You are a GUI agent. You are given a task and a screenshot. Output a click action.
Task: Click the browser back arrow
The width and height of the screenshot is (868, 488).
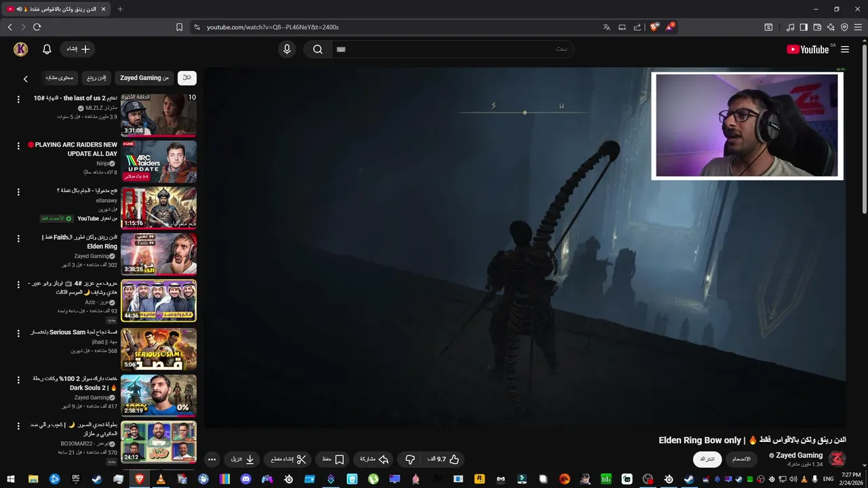coord(9,27)
